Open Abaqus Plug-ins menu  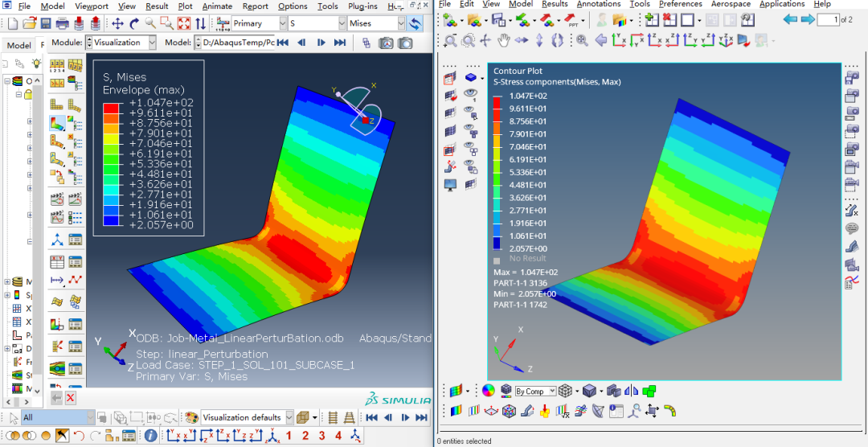tap(363, 6)
